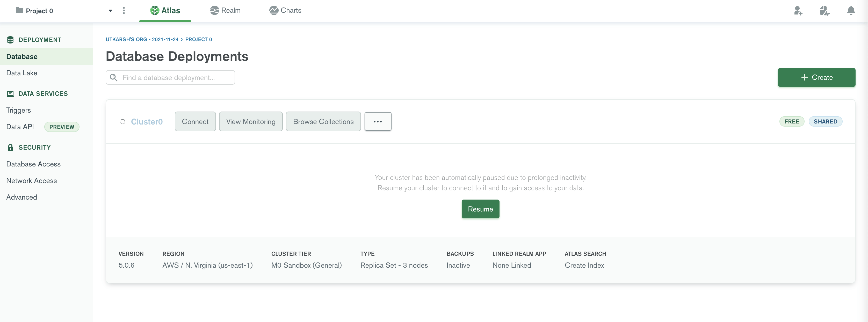
Task: Open Database Access settings
Action: tap(33, 164)
